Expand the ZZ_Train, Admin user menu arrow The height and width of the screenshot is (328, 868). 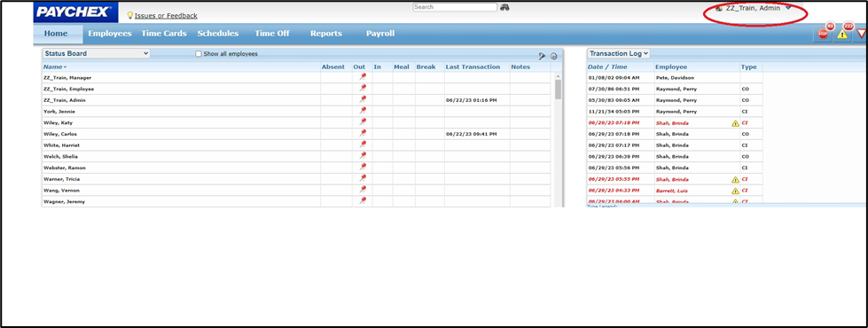pyautogui.click(x=788, y=8)
